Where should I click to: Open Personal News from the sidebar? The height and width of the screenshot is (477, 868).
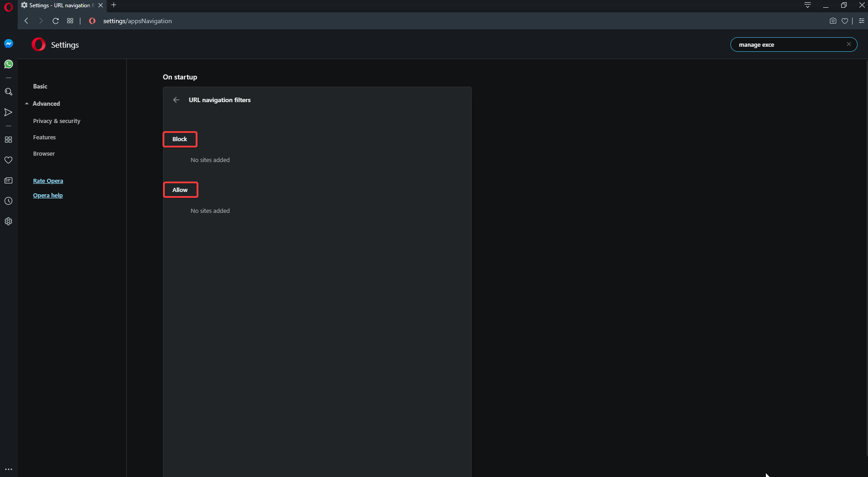(x=8, y=180)
